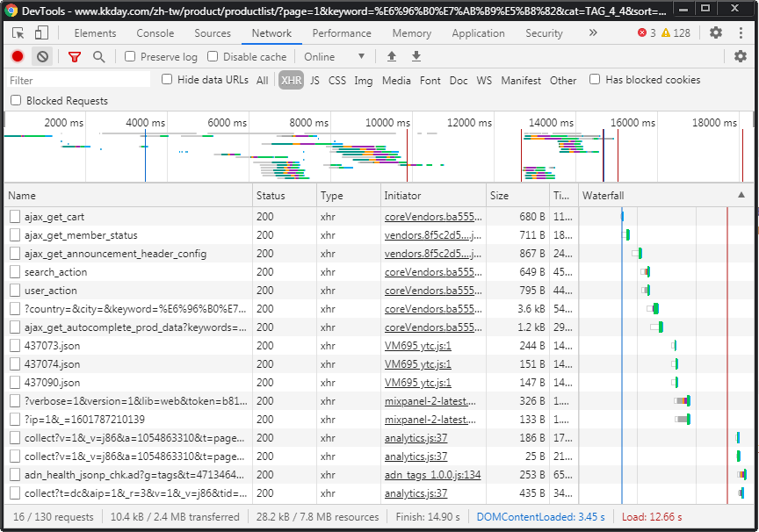Filter requests by WS type
The image size is (759, 532).
tap(484, 80)
